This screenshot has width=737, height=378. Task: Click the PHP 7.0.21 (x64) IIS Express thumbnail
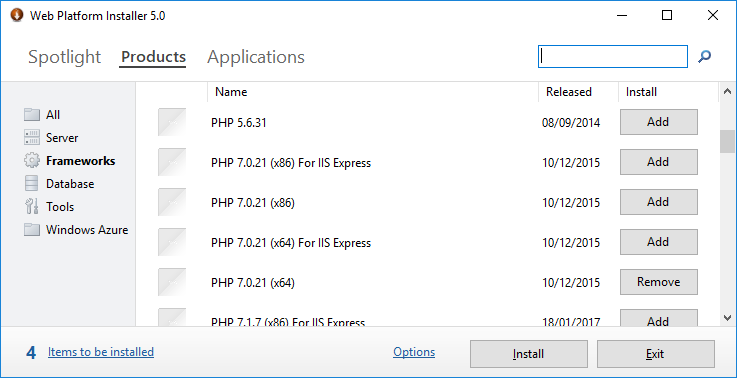pos(172,242)
